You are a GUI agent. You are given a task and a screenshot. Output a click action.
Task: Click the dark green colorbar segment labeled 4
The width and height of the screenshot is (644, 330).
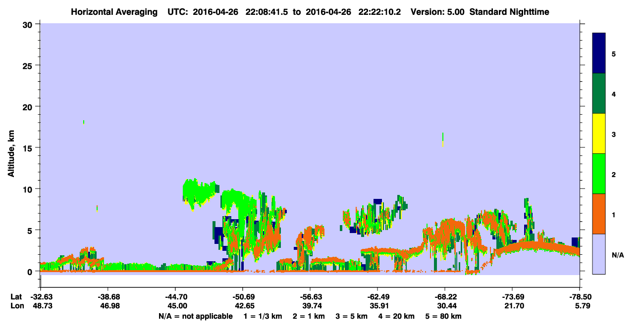(x=599, y=94)
